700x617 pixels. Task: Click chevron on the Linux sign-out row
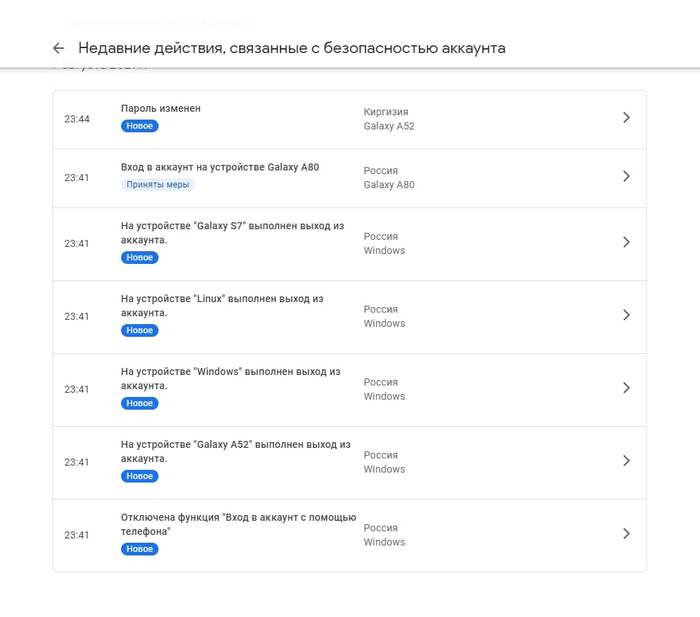[x=626, y=315]
